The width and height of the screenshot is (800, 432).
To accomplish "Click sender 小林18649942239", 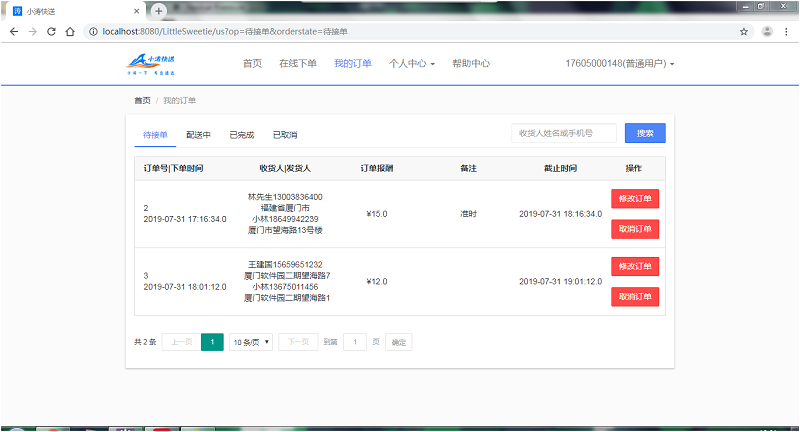I will [285, 219].
